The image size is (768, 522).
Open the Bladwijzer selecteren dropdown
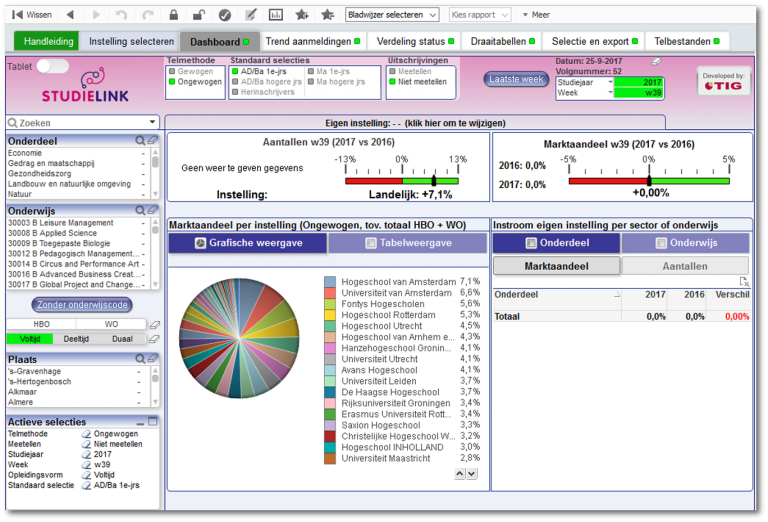tap(392, 15)
